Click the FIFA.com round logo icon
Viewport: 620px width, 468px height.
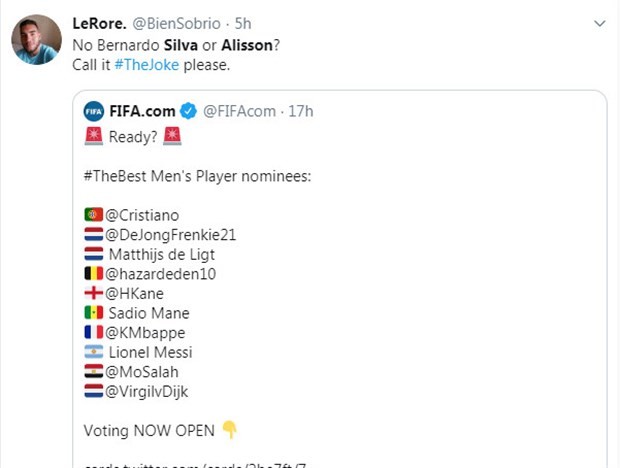tap(94, 111)
